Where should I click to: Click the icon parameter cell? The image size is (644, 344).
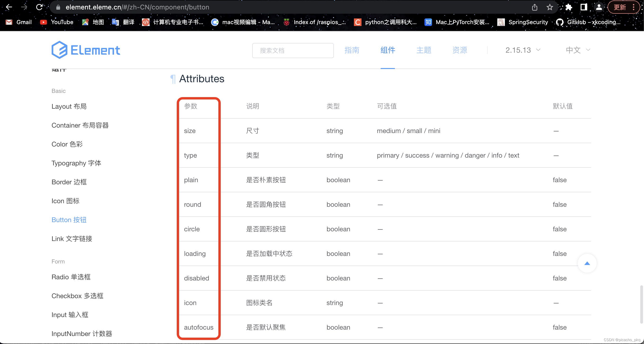190,303
